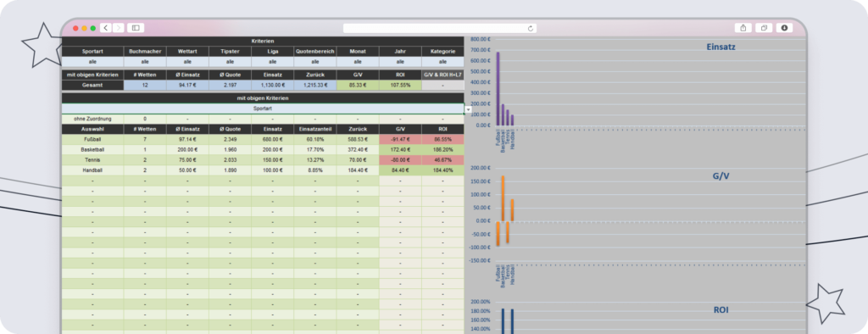This screenshot has height=334, width=868.
Task: Open the dropdown arrow beside the Sportart selector
Action: click(468, 109)
